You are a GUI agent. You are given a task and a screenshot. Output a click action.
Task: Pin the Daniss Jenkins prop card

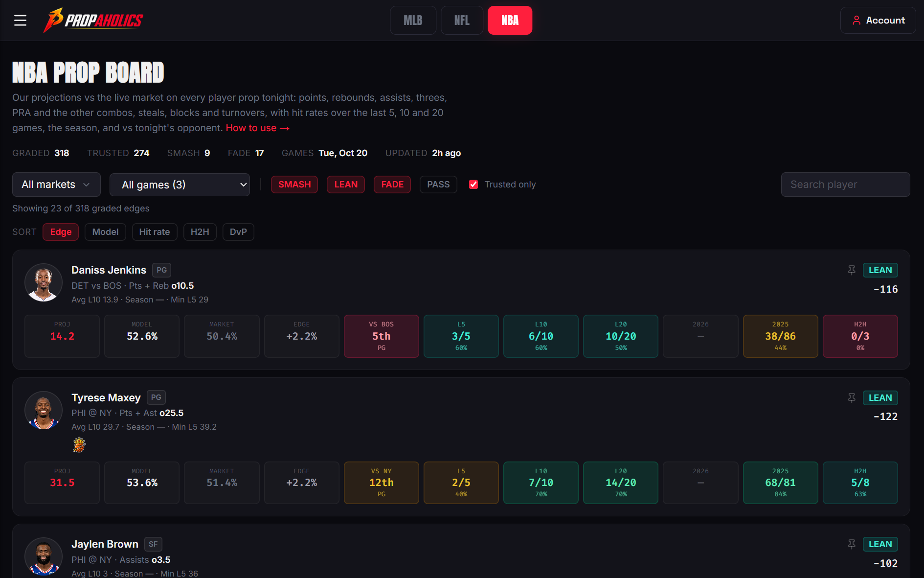[x=852, y=270]
